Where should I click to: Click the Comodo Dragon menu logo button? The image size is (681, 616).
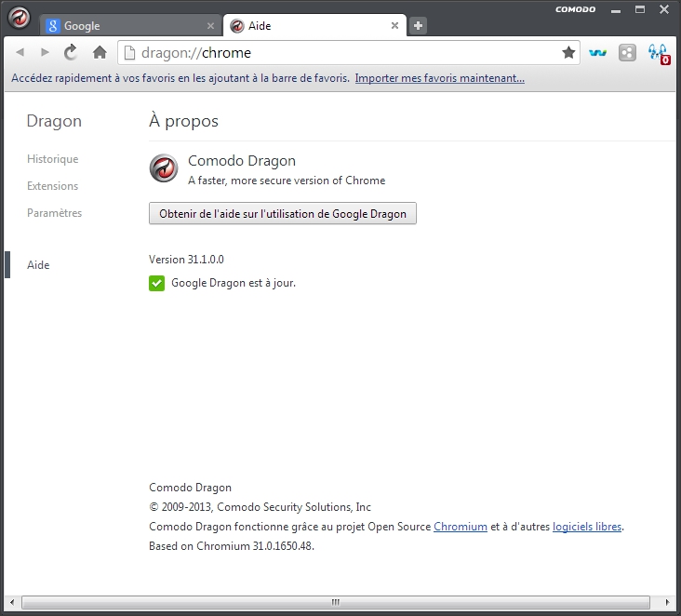click(x=20, y=18)
